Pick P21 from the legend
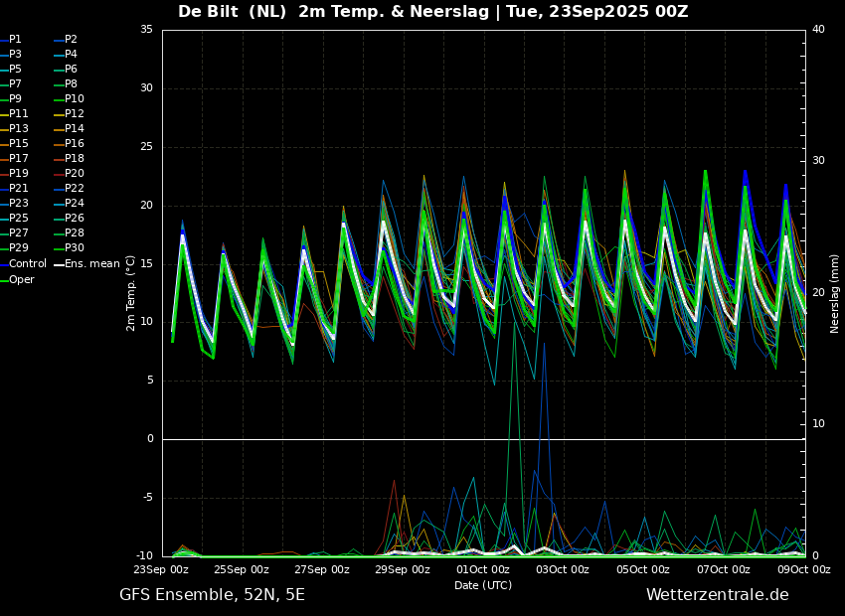 (18, 189)
